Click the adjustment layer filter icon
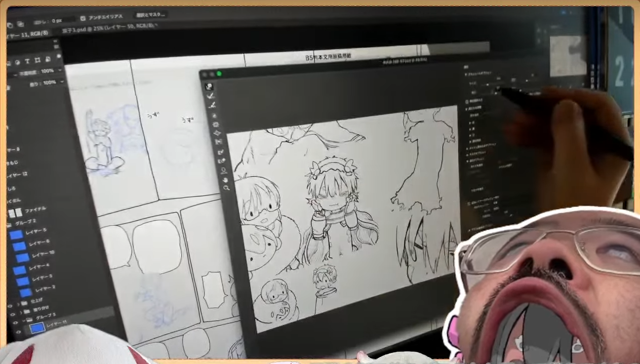 (x=17, y=62)
